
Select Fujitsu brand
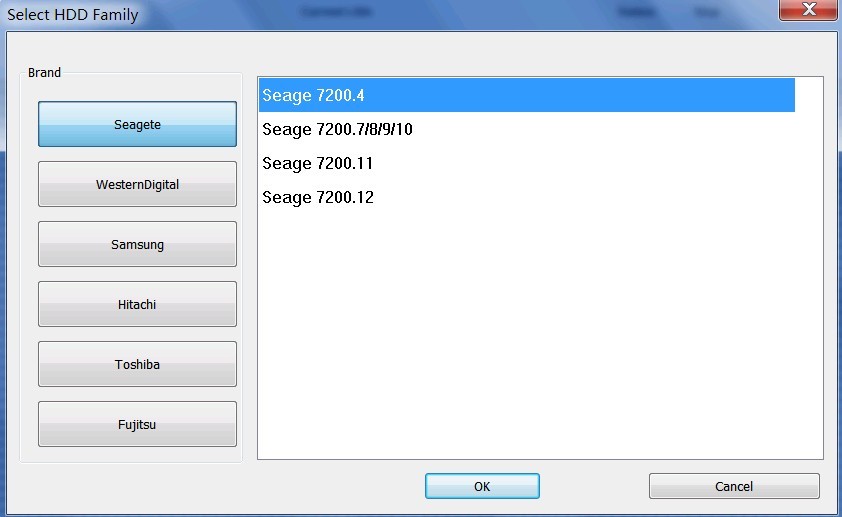point(137,424)
